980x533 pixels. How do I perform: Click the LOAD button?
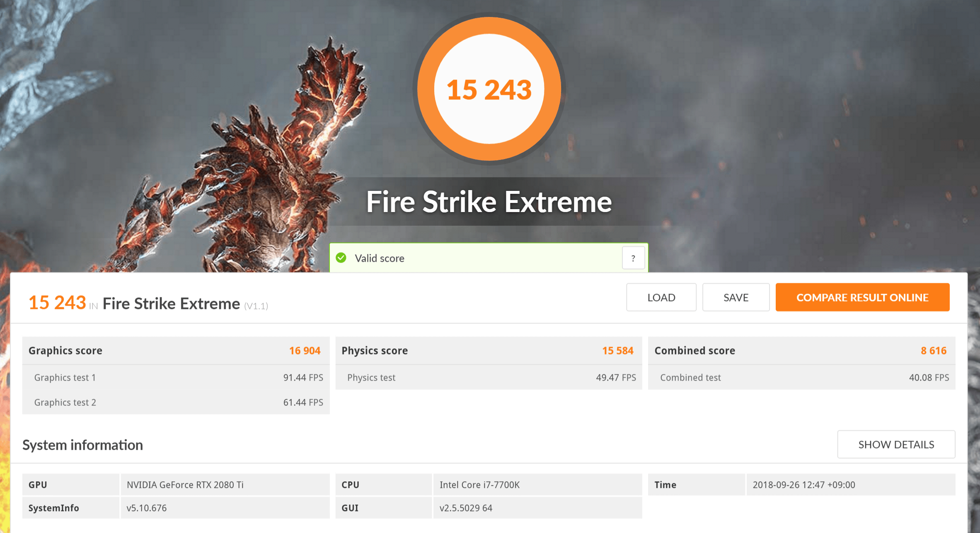(x=661, y=297)
